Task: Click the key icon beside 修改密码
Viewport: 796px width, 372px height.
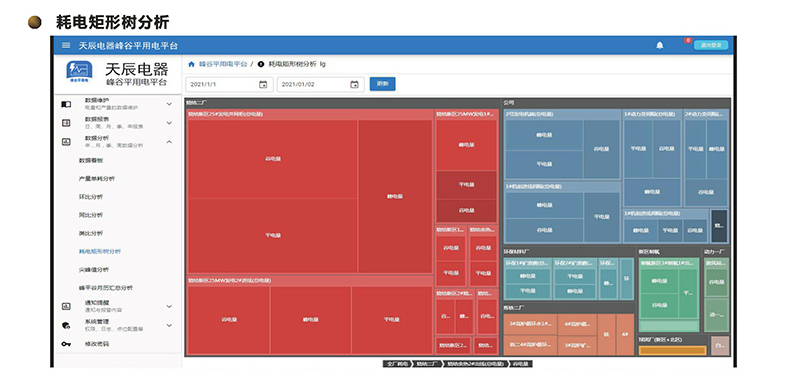Action: [66, 344]
